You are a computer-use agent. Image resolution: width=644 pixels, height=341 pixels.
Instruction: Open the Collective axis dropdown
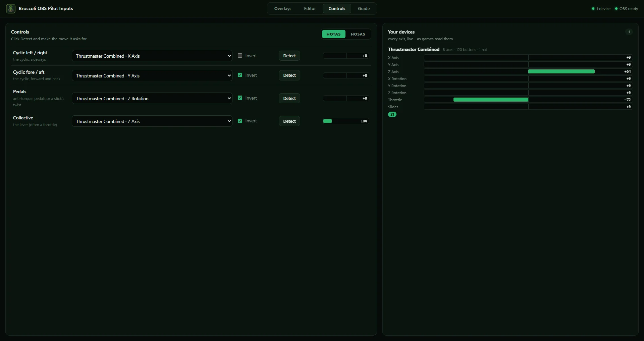coord(152,121)
